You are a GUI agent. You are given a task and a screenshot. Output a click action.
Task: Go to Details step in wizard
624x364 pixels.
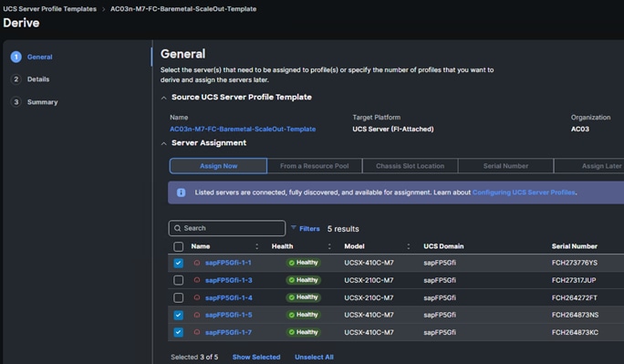[38, 79]
